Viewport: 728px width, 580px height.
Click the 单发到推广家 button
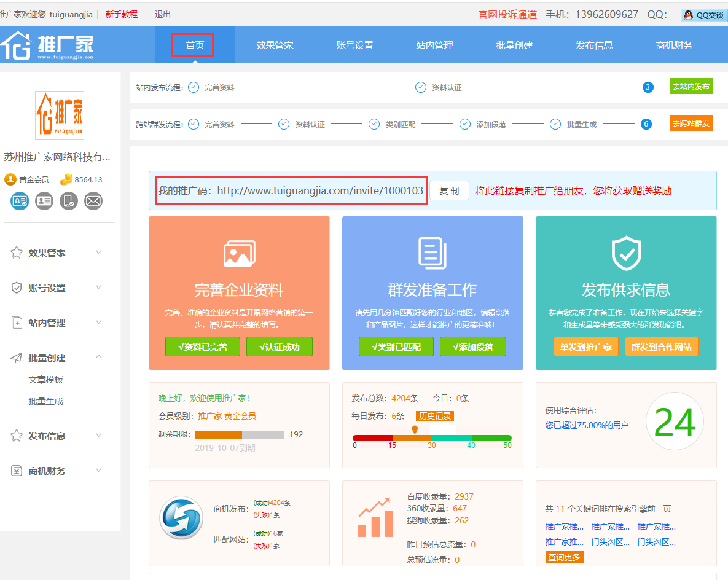586,347
